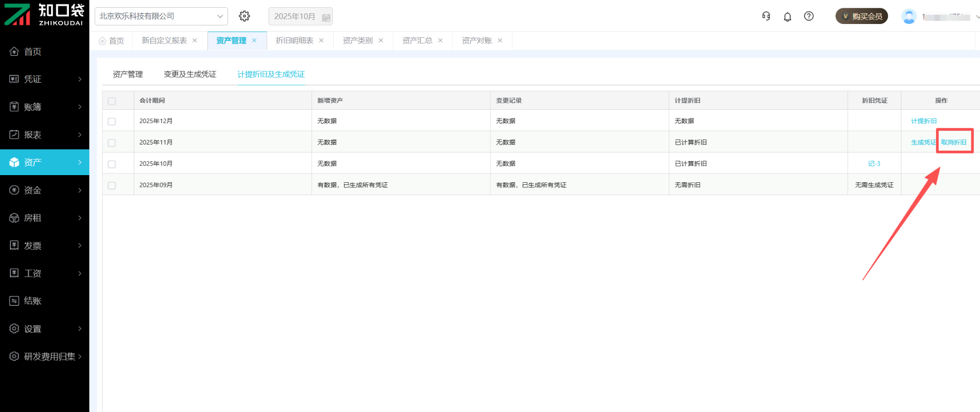Switch to the 变更及生成凭证 sub-tab

(190, 74)
